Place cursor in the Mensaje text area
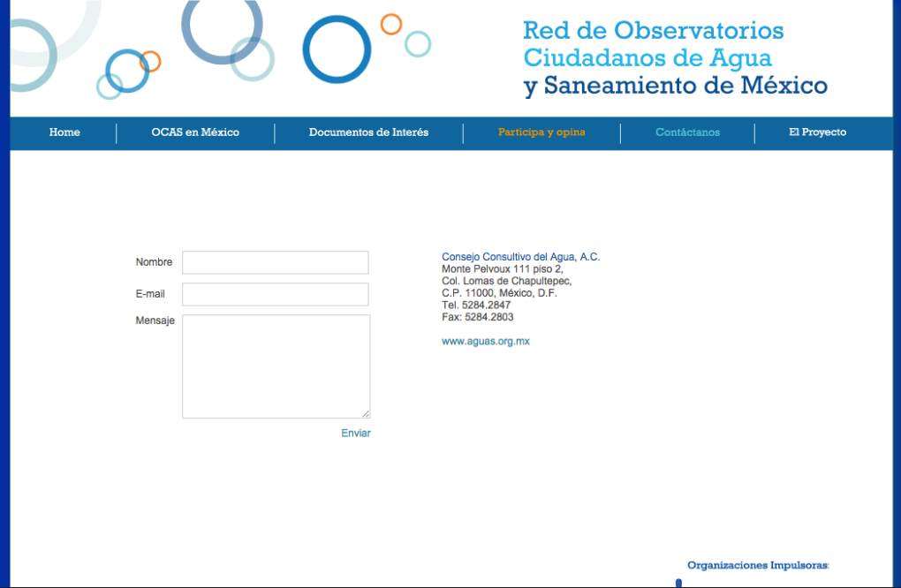The image size is (901, 588). 275,366
